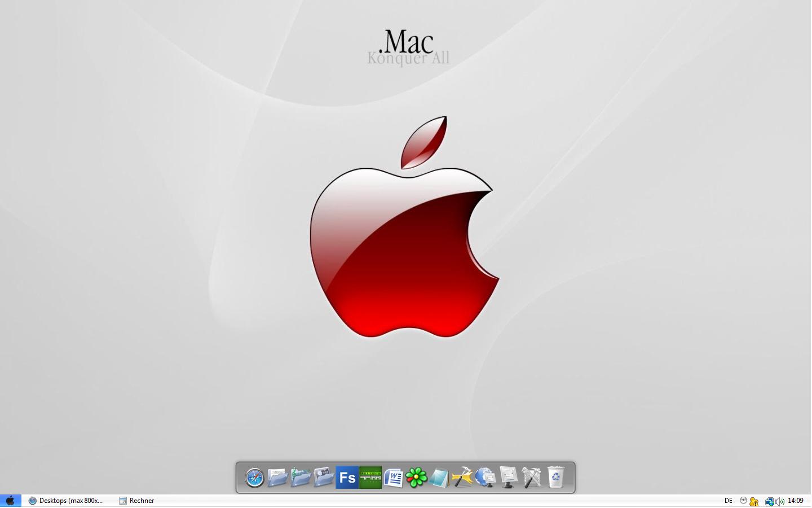Screen dimensions: 812x508
Task: Expand hidden tray icons arrow
Action: [743, 501]
